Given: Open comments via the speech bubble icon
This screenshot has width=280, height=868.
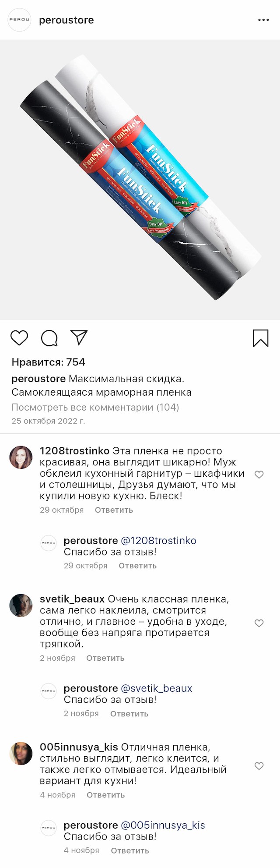Looking at the screenshot, I should [x=49, y=338].
